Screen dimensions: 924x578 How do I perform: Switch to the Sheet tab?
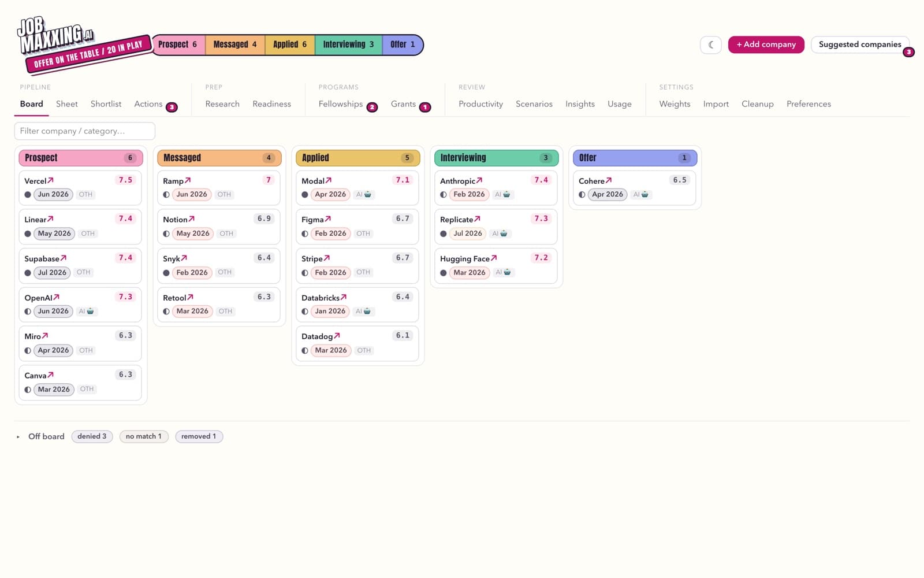click(67, 104)
